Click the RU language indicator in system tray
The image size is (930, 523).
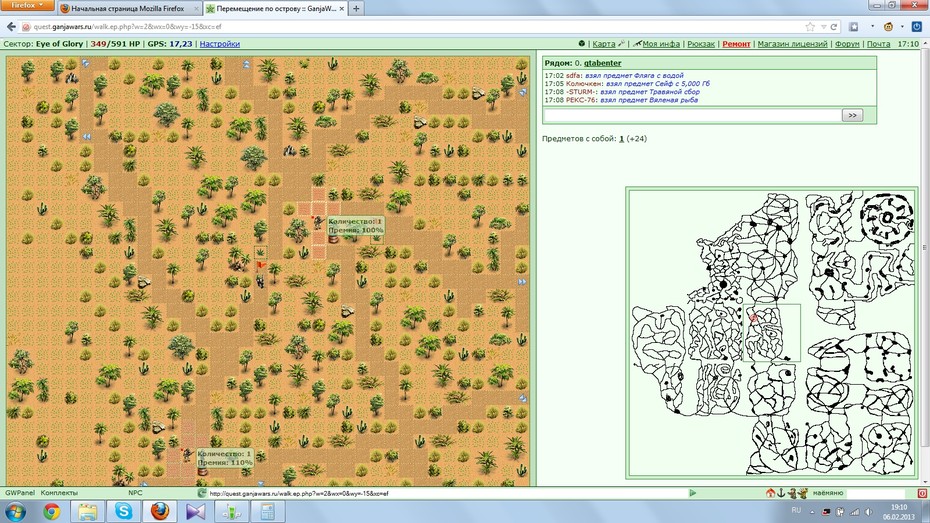[796, 510]
